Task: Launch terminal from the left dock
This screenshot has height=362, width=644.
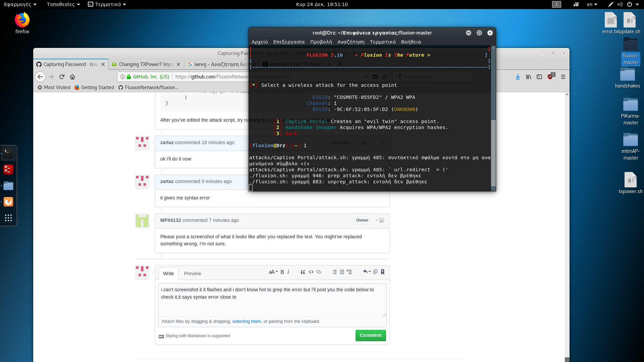Action: [x=8, y=154]
